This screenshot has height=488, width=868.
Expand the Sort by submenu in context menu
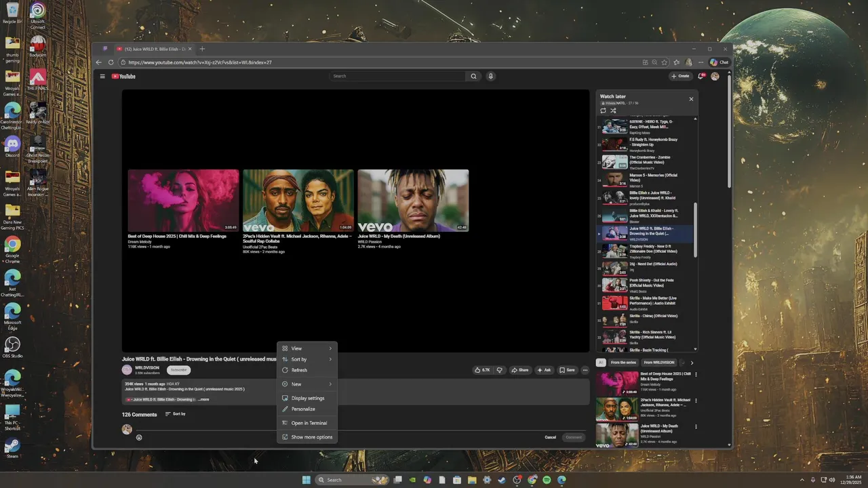click(307, 359)
